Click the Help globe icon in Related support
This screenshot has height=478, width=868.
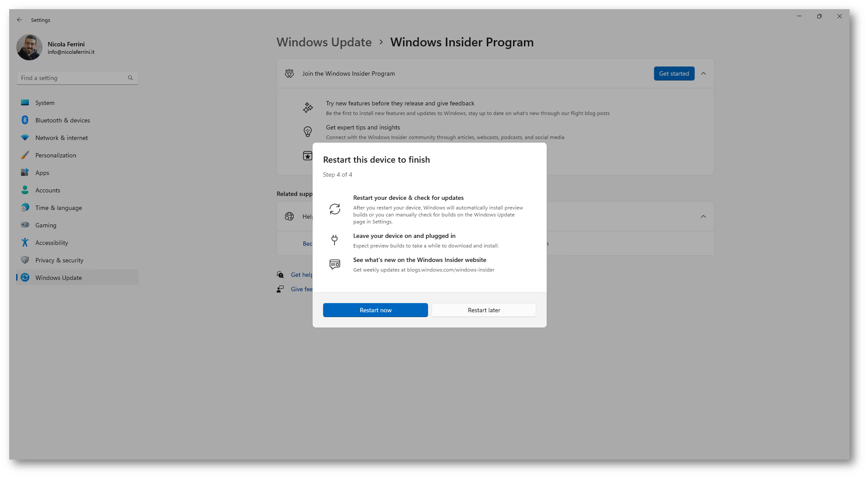289,216
